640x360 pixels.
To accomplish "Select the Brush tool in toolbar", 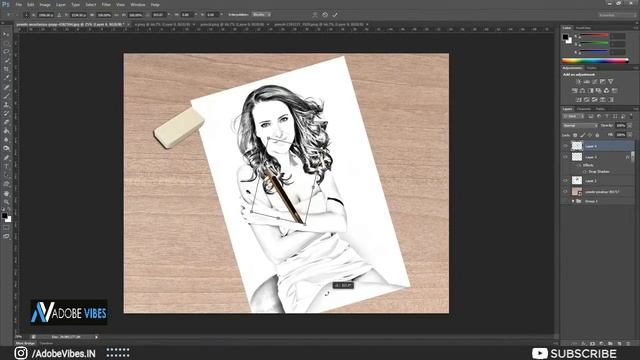I will point(6,96).
